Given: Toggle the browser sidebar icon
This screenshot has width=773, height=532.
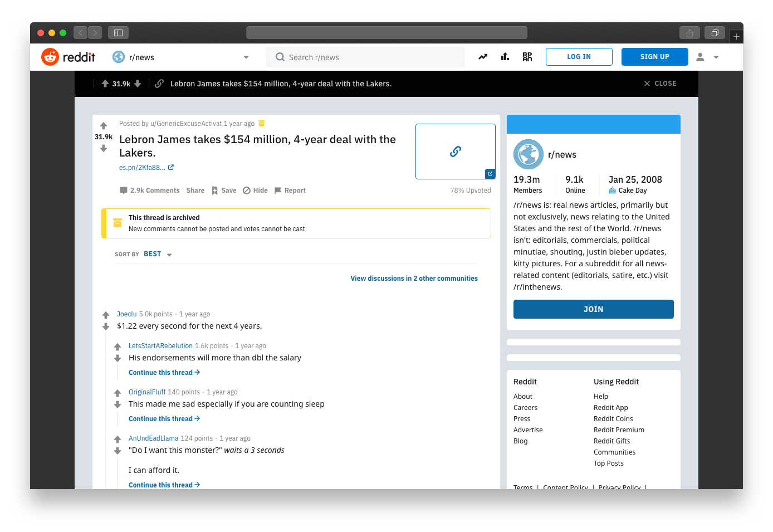Looking at the screenshot, I should [x=118, y=33].
